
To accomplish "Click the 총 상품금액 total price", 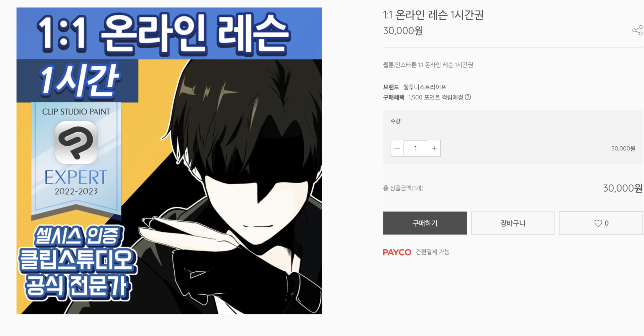I will click(x=623, y=188).
